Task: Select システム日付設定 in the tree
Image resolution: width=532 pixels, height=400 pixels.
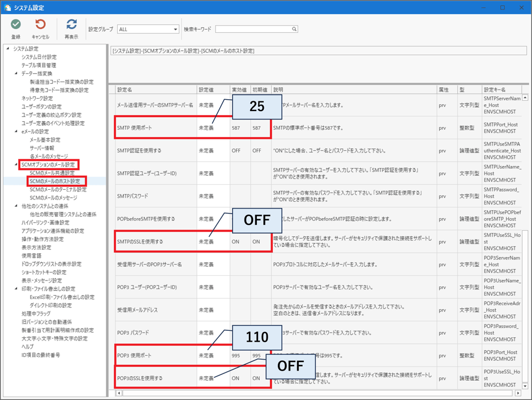Action: (x=39, y=57)
